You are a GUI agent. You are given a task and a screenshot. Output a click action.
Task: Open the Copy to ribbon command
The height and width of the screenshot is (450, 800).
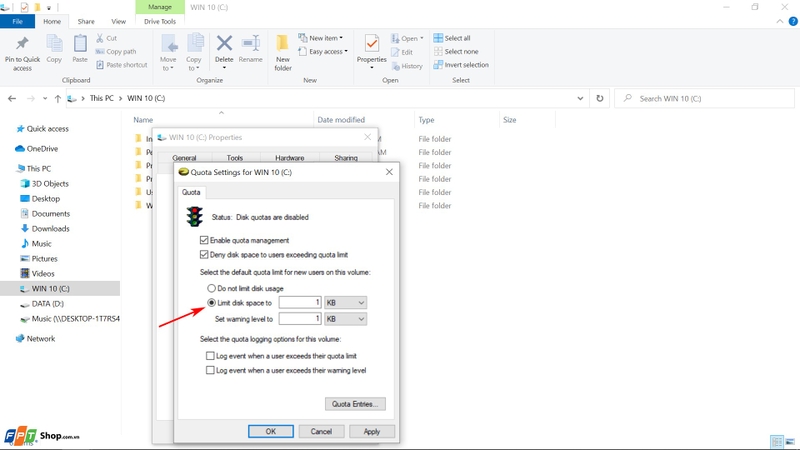(194, 52)
